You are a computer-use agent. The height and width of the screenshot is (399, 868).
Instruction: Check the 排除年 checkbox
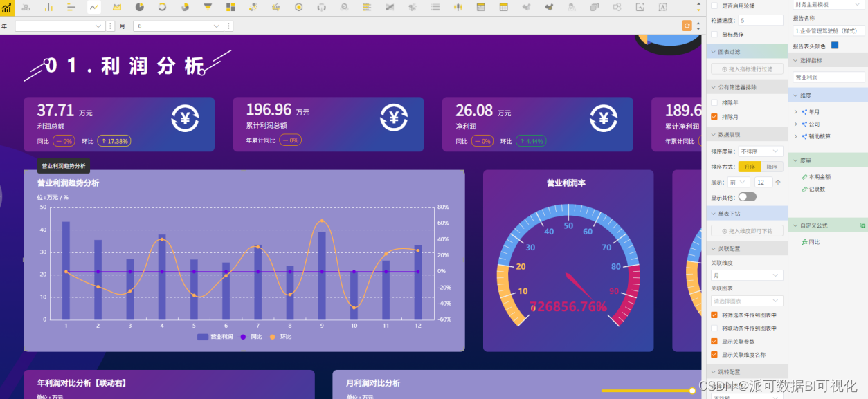pos(714,102)
